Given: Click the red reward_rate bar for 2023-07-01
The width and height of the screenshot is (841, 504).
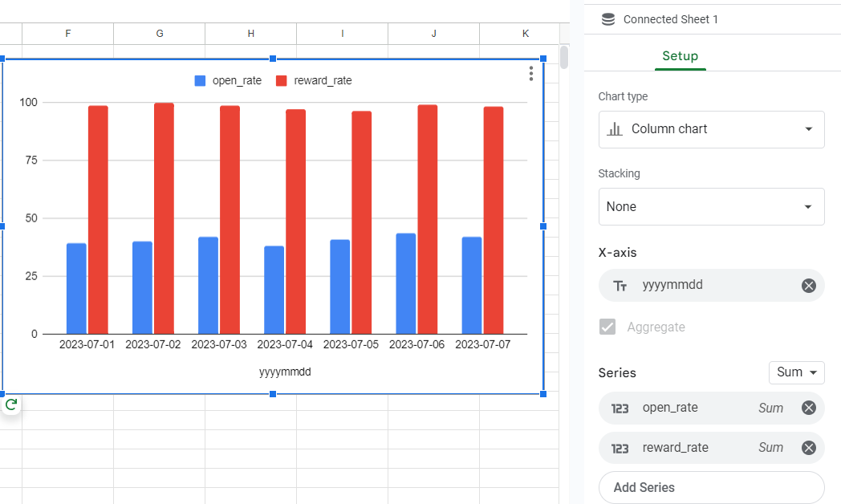Looking at the screenshot, I should coord(98,220).
